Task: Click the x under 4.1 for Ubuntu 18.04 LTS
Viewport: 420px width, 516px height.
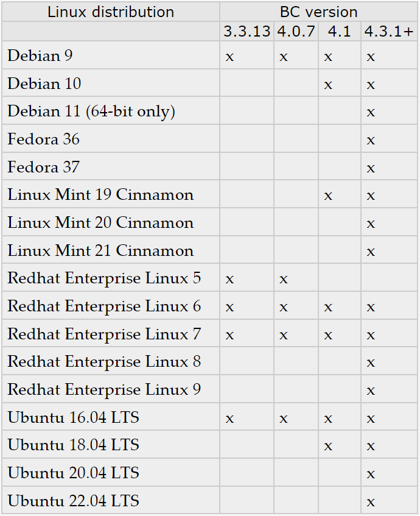Action: point(328,446)
